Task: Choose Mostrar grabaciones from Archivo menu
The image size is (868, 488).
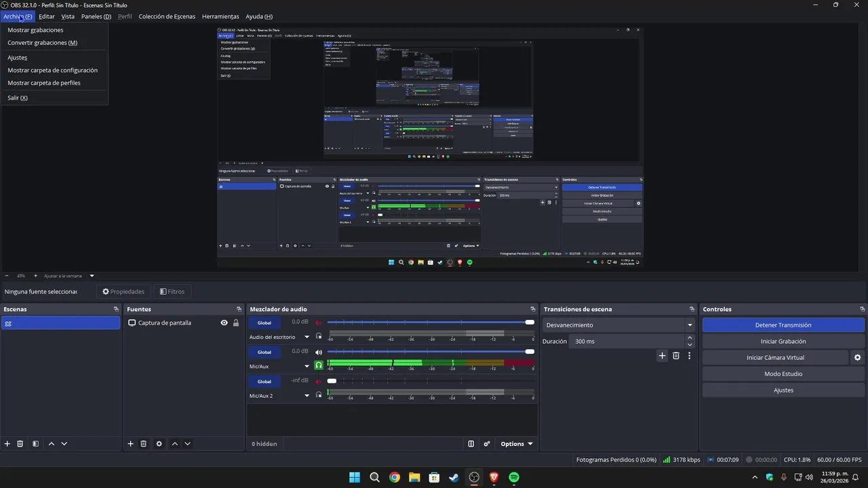Action: [x=54, y=30]
